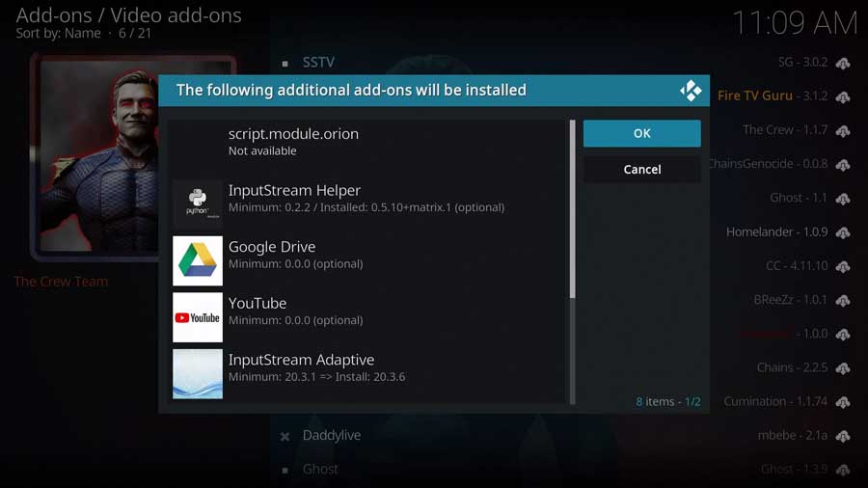Click the Homelander - 1.0.9 label
The height and width of the screenshot is (488, 868).
tap(776, 231)
